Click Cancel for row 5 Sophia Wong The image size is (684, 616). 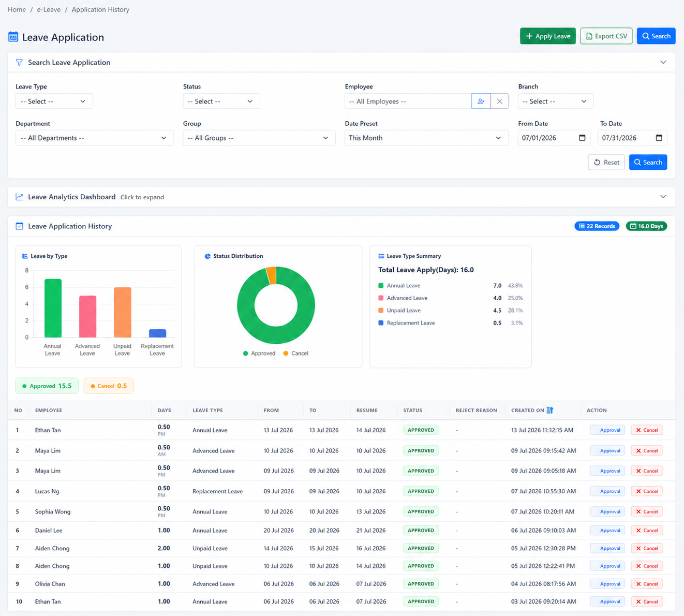[x=647, y=511]
